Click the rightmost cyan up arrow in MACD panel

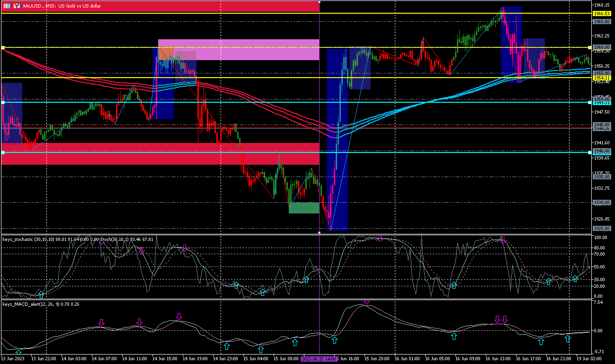568,338
